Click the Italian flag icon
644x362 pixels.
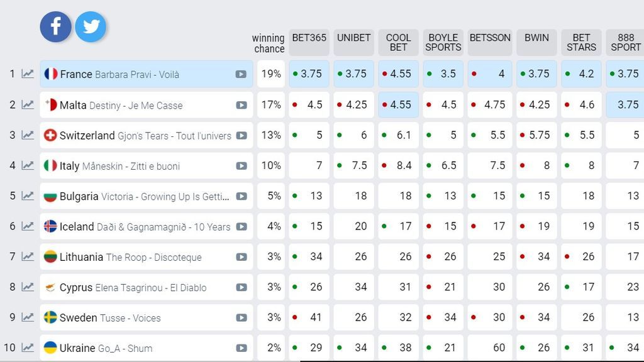pyautogui.click(x=50, y=165)
